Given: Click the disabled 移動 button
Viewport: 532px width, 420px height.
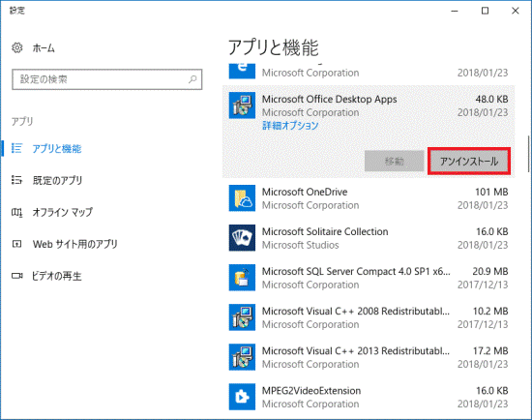Looking at the screenshot, I should 394,162.
